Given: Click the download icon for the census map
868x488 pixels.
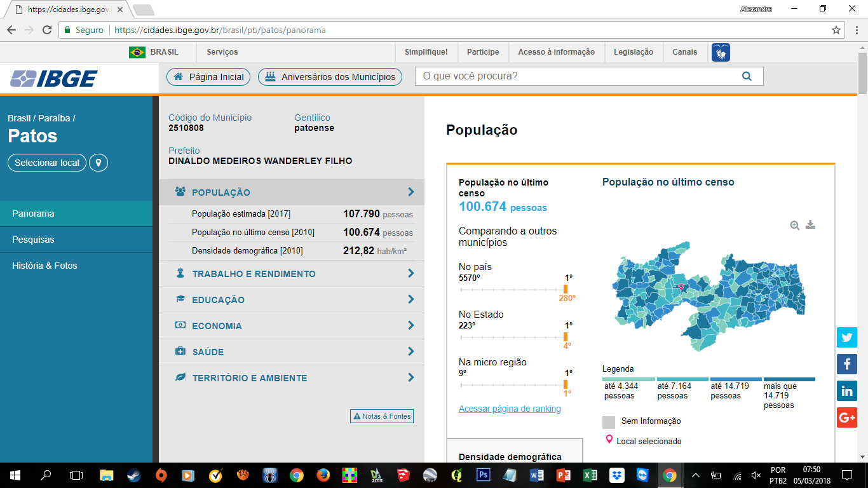Looking at the screenshot, I should click(810, 224).
